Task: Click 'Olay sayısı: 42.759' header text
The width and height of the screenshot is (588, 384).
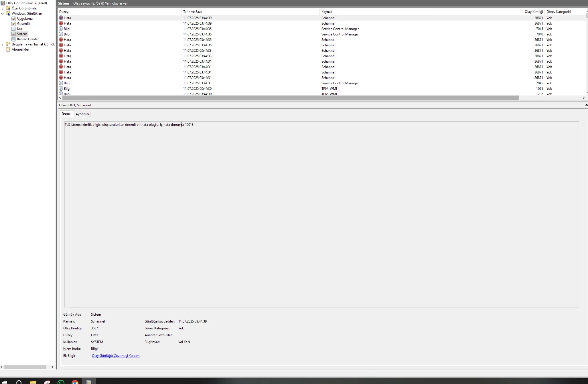Action: [x=87, y=3]
